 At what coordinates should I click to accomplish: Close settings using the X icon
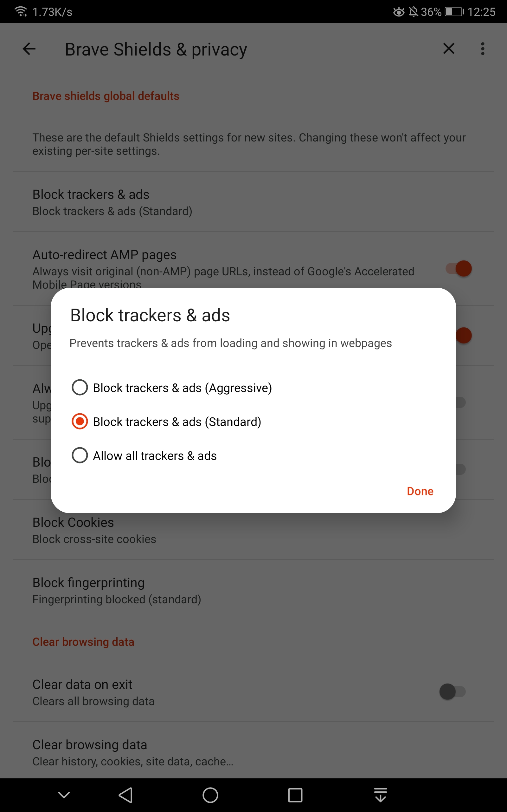pos(448,49)
